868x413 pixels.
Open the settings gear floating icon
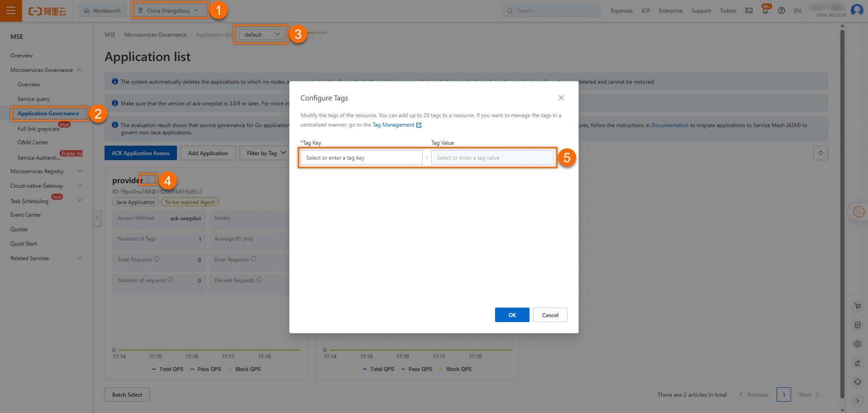pos(858,344)
